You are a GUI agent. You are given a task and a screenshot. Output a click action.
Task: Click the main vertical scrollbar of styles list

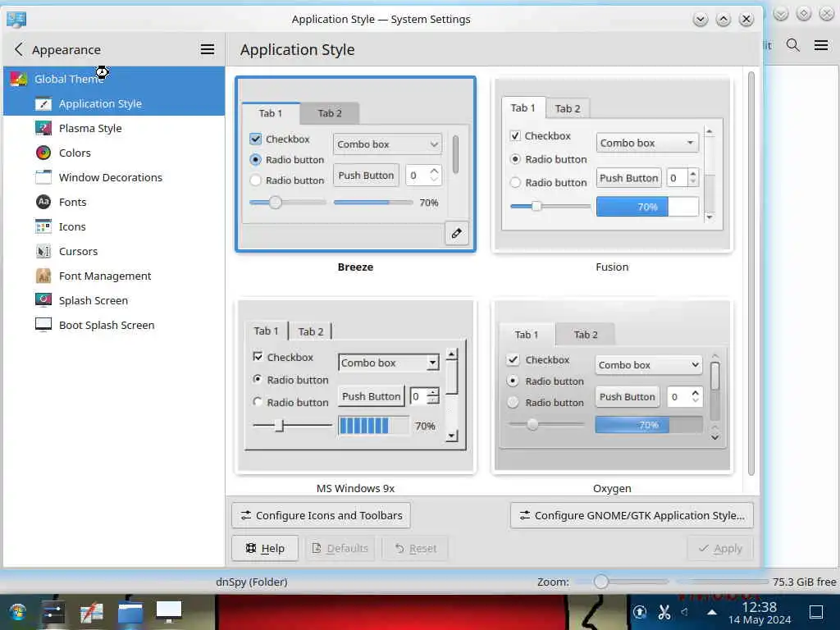pos(751,273)
